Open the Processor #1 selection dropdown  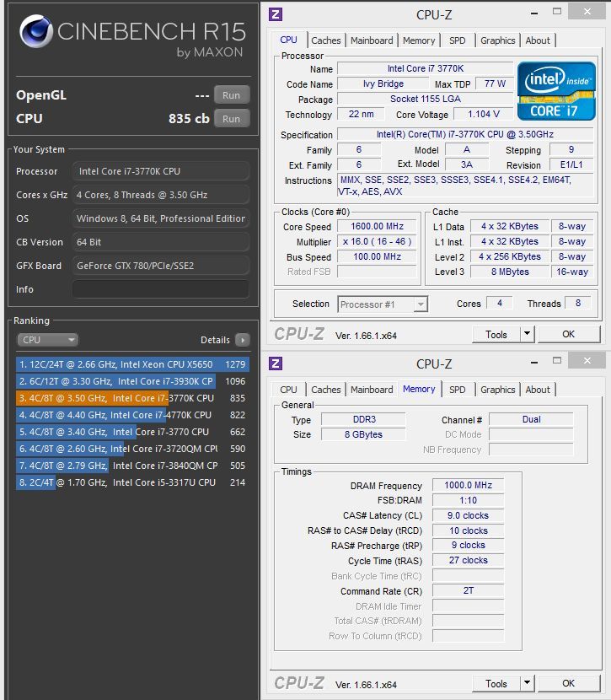pyautogui.click(x=383, y=304)
